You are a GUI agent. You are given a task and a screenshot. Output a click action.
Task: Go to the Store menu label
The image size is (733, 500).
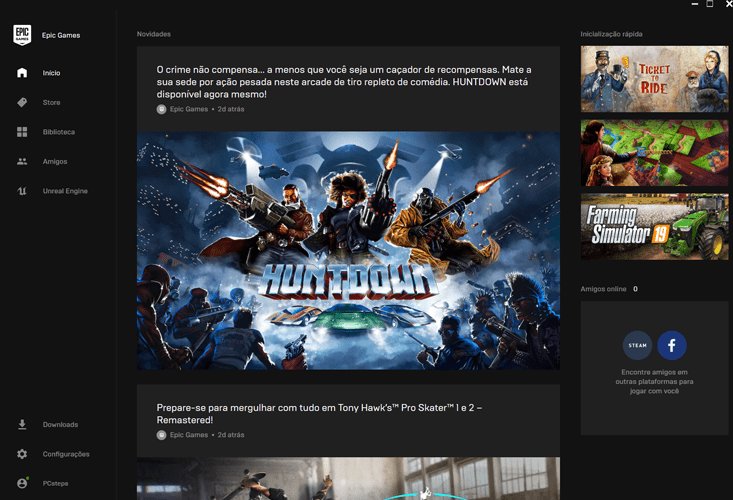51,102
